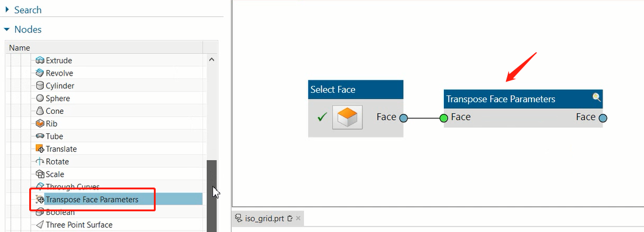Viewport: 644px width, 232px height.
Task: Switch to the iso_grid.prt tab
Action: click(265, 219)
